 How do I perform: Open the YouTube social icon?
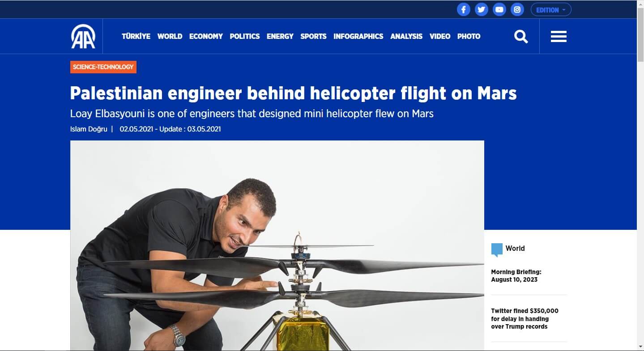point(499,9)
